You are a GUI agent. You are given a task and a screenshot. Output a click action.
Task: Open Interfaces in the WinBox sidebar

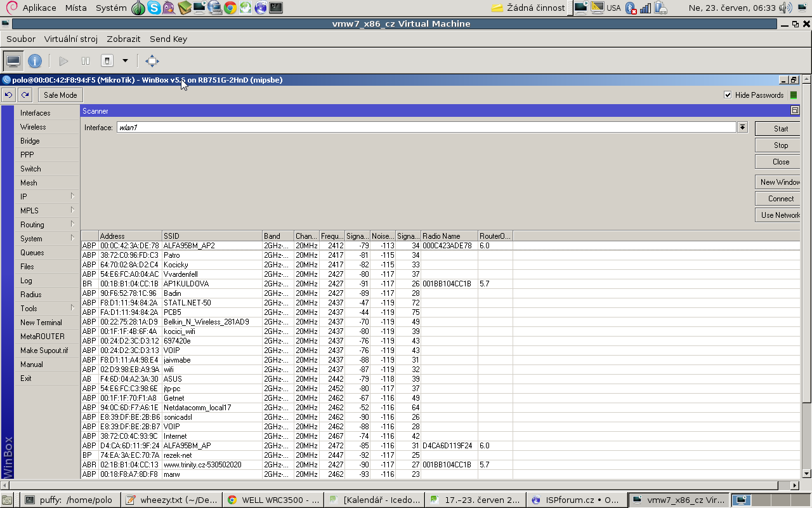click(x=47, y=113)
